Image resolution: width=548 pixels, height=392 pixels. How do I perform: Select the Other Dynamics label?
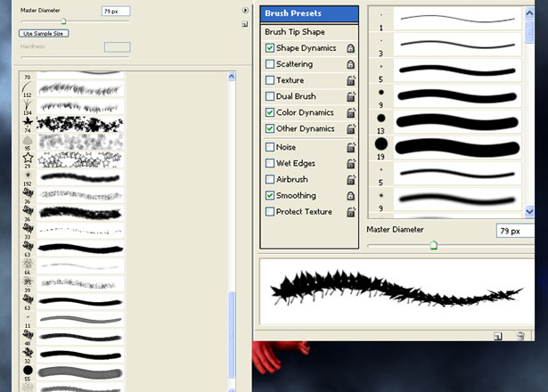click(x=305, y=128)
